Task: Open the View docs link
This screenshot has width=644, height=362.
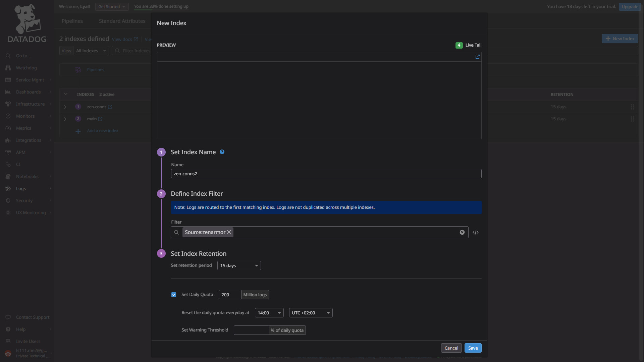Action: (x=125, y=39)
